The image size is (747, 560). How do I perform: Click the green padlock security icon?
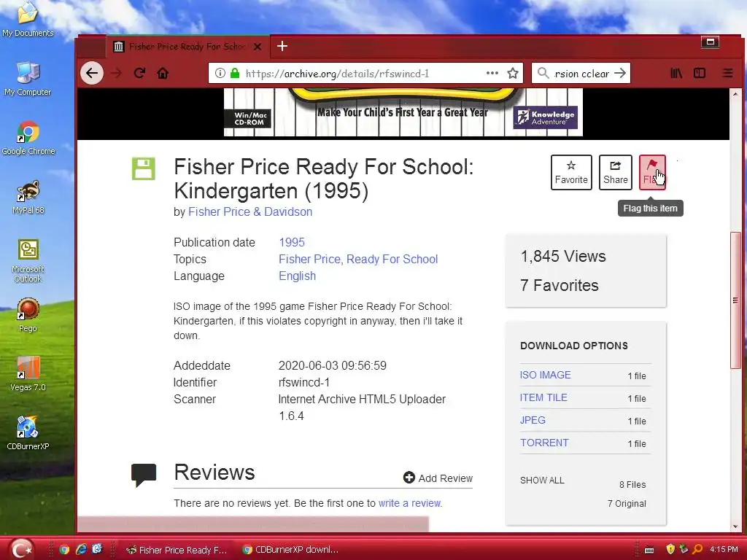234,74
